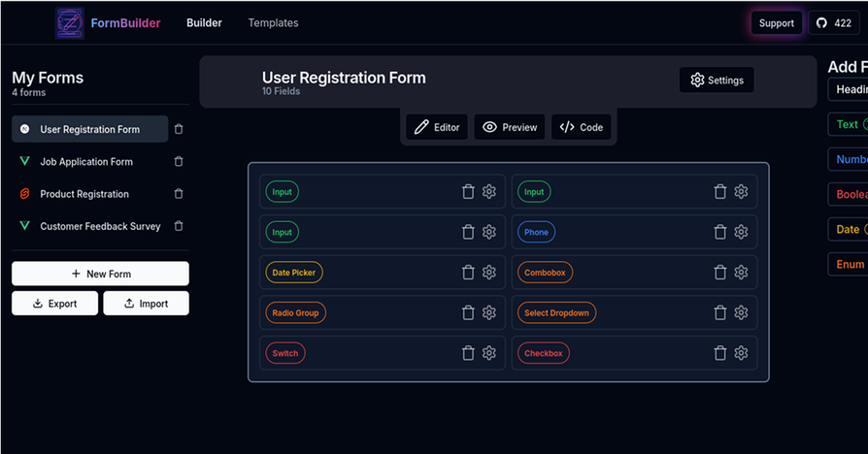This screenshot has width=868, height=454.
Task: Create a New Form
Action: [100, 274]
